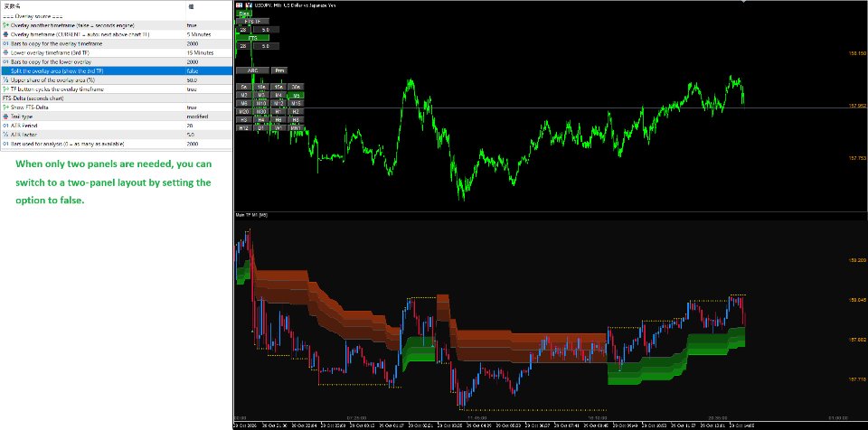
Task: Click the 28 period field below the FTS button
Action: [x=243, y=46]
